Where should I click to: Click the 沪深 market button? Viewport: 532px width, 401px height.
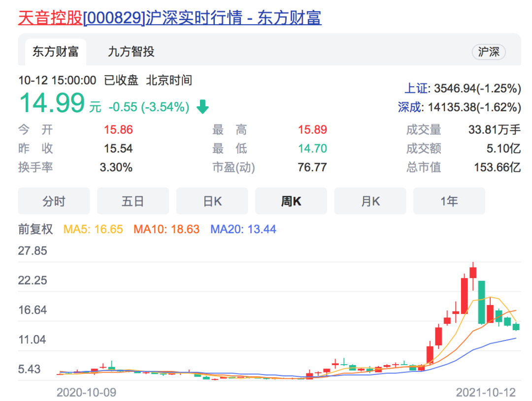pyautogui.click(x=489, y=52)
